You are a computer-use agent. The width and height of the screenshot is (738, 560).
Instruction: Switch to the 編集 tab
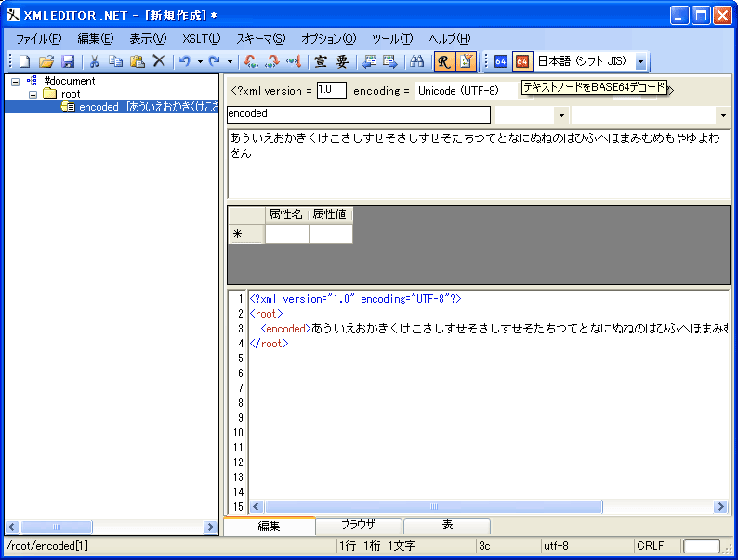coord(270,526)
